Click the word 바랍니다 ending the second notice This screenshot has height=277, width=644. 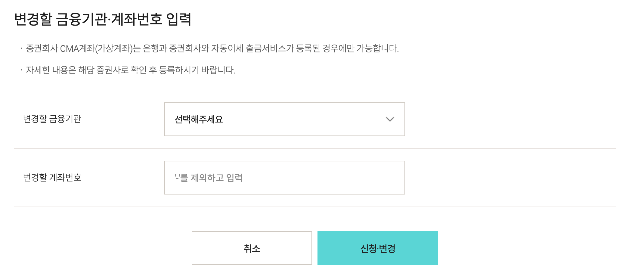pyautogui.click(x=218, y=70)
